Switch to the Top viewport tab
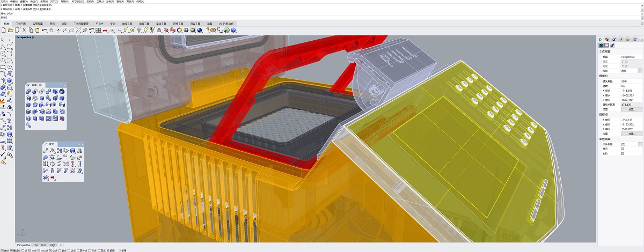Viewport: 644px width, 252px height. point(35,245)
